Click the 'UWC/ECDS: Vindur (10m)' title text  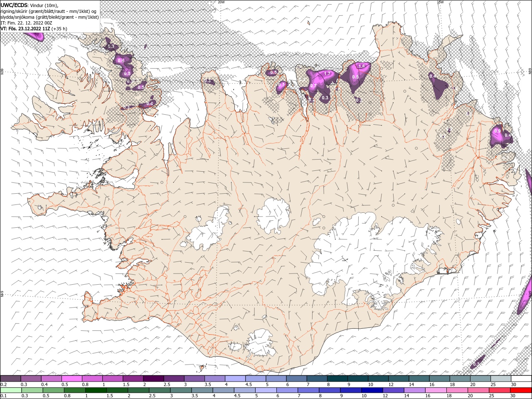tap(30, 5)
